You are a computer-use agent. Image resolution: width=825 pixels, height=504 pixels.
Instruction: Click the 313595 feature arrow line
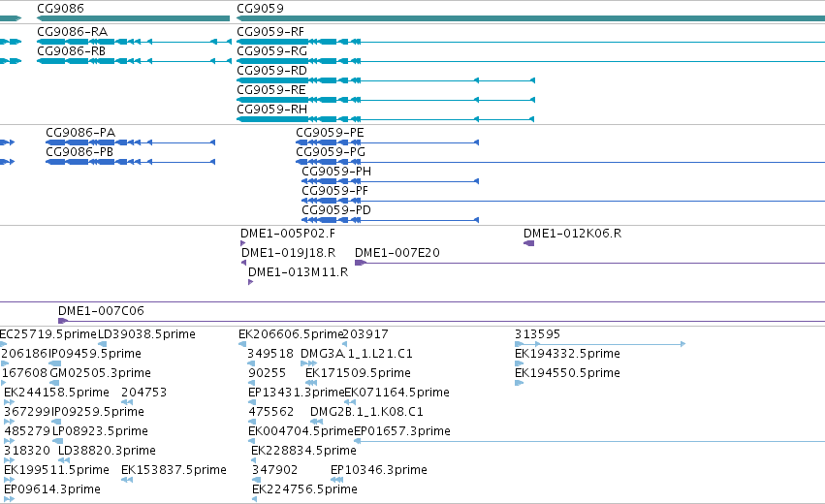[600, 344]
